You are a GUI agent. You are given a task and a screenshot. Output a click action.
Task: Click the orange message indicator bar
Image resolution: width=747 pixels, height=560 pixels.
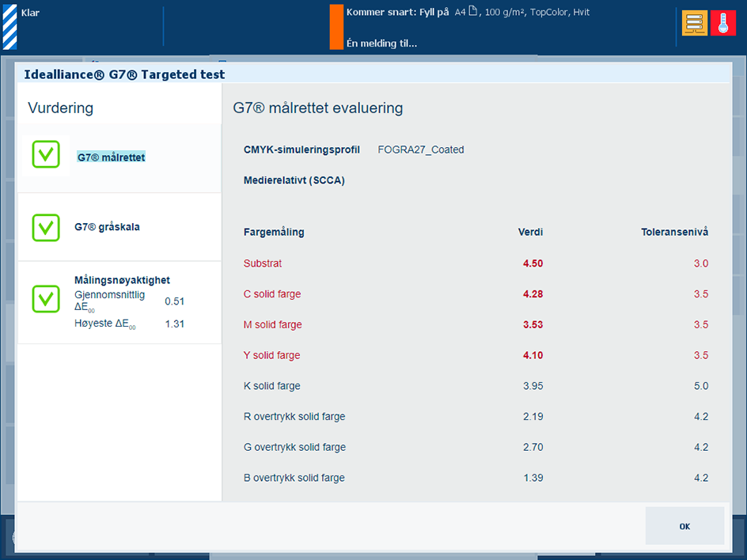tap(336, 27)
